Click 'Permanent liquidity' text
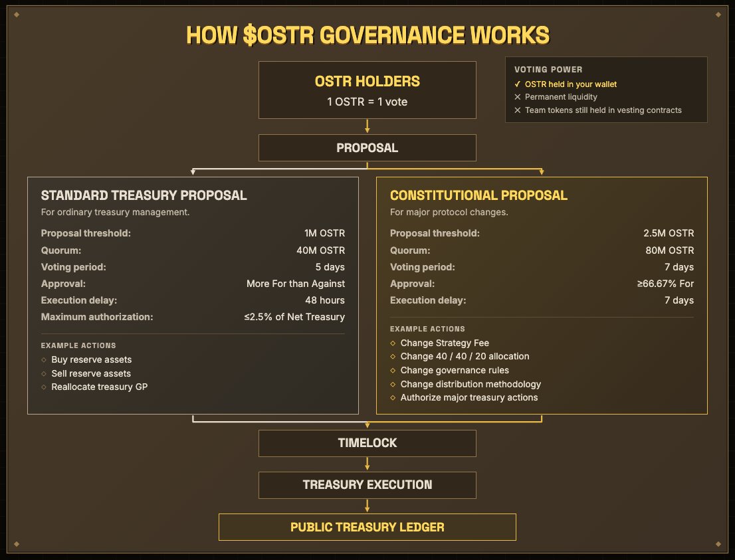This screenshot has width=735, height=560. click(561, 97)
